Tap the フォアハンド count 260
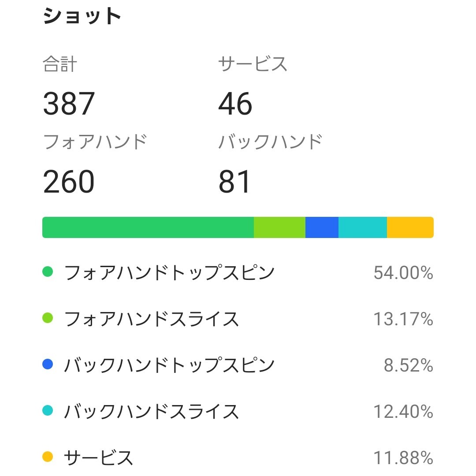Image resolution: width=476 pixels, height=476 pixels. coord(69,182)
